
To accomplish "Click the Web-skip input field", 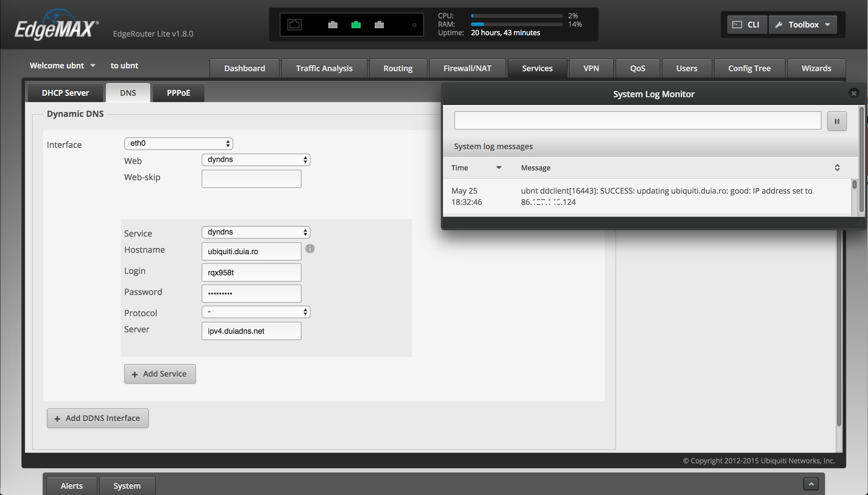I will pos(251,179).
